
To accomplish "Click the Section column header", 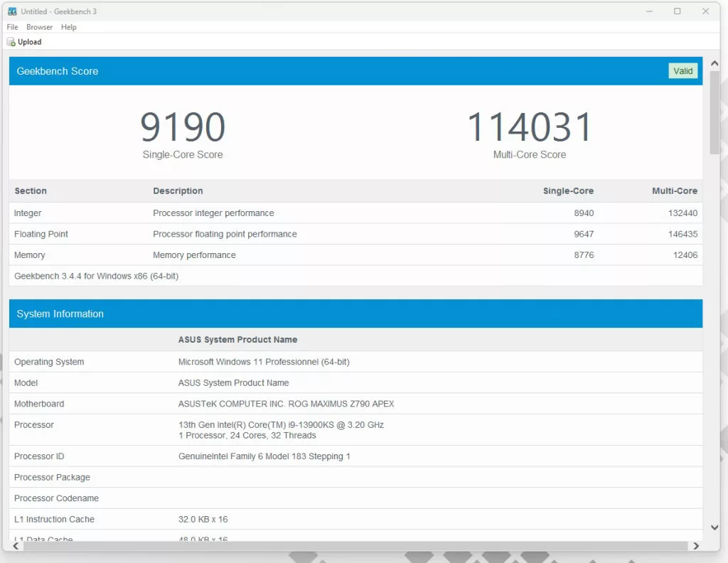I will tap(31, 191).
